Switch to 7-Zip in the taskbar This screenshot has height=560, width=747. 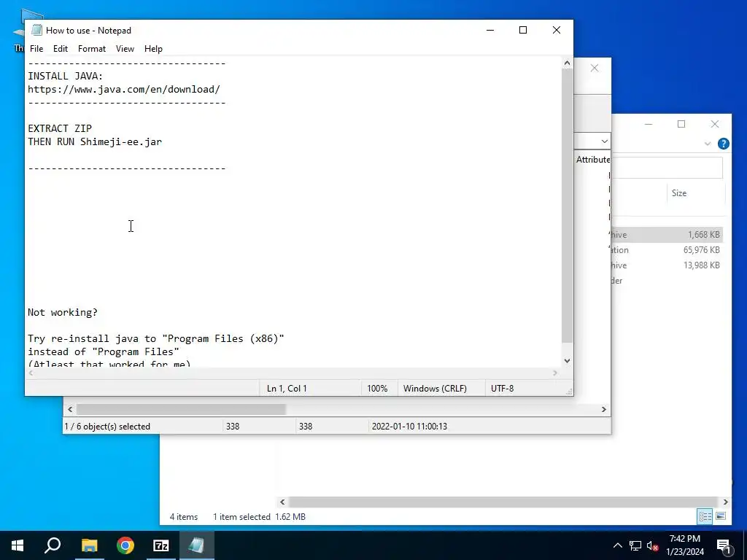pyautogui.click(x=161, y=545)
